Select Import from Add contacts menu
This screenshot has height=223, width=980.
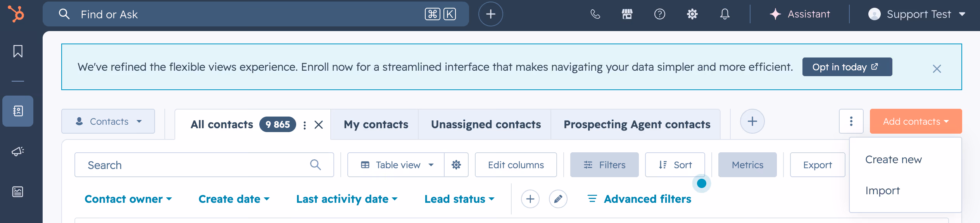[882, 190]
